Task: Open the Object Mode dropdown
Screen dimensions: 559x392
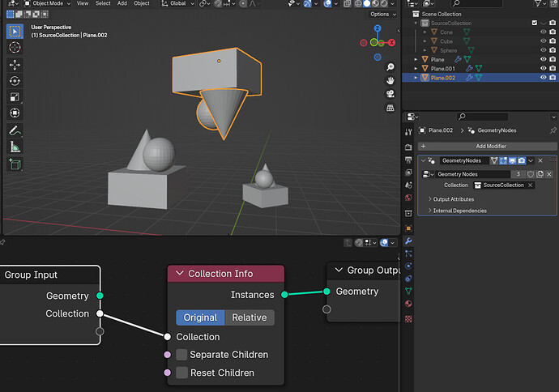Action: pos(48,3)
